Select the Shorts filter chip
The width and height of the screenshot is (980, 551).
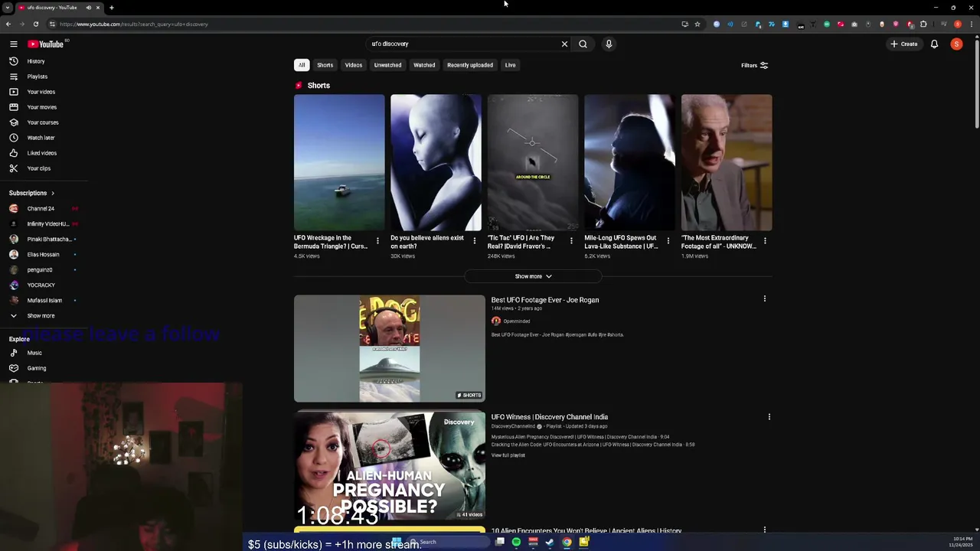click(x=325, y=65)
